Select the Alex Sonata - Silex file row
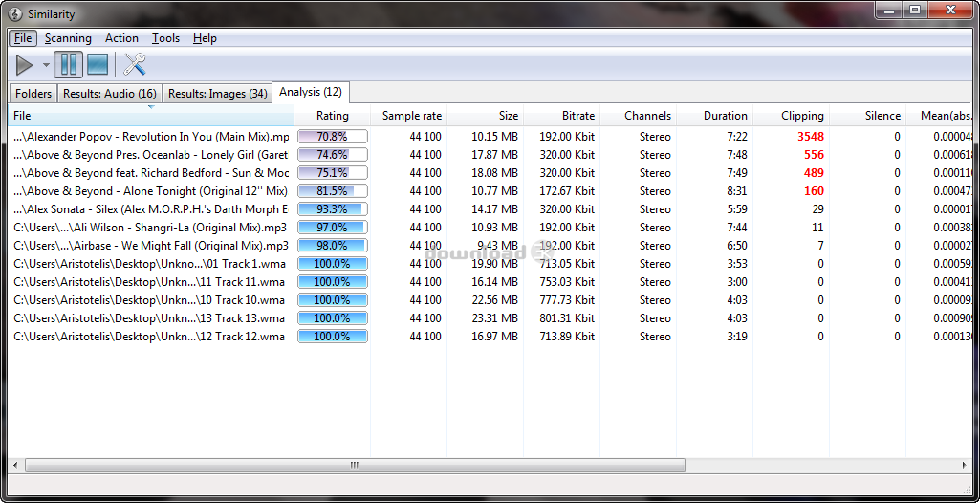Viewport: 980px width, 503px height. click(x=490, y=208)
